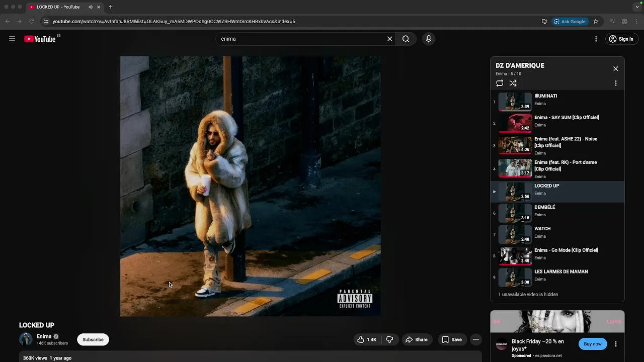The image size is (644, 362).
Task: Click the DZ D'AMERIQUE playlist title
Action: 520,65
